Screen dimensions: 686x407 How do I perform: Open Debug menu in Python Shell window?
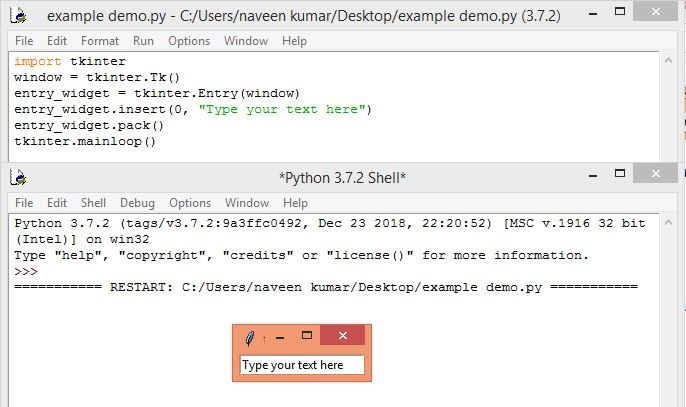137,203
